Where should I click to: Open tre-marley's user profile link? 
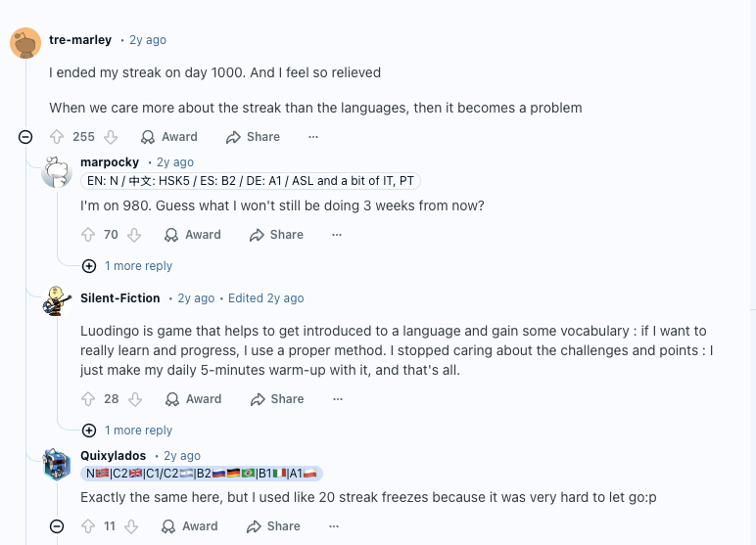(80, 40)
